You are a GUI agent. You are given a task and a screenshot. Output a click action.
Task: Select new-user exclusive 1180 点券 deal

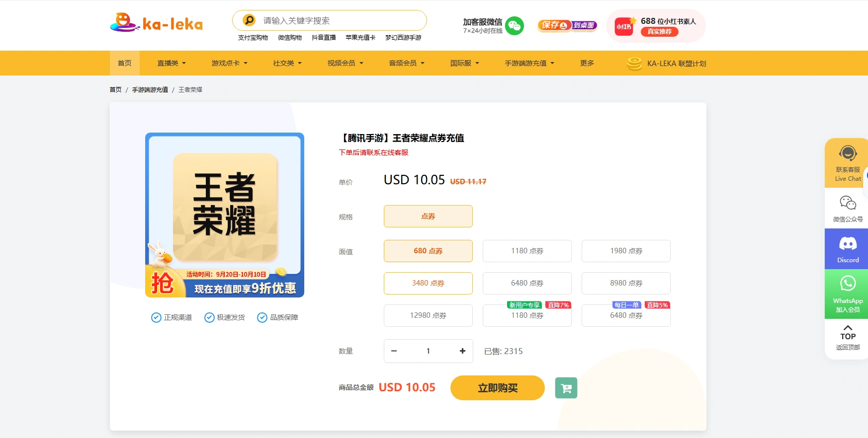526,315
